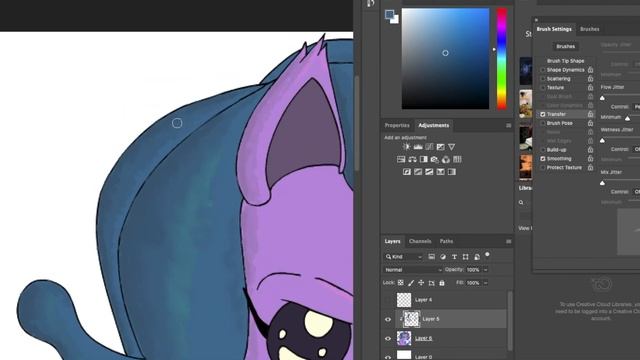This screenshot has width=640, height=360.
Task: Filter layers by type layers icon
Action: (x=454, y=257)
